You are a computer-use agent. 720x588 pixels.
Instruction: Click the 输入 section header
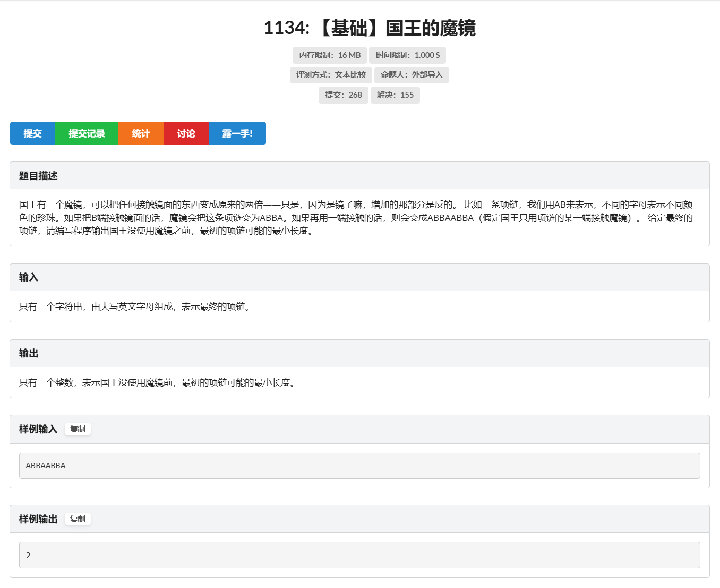(x=28, y=277)
